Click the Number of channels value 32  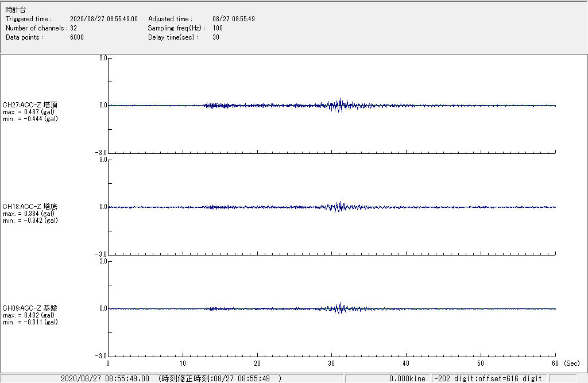click(x=73, y=28)
